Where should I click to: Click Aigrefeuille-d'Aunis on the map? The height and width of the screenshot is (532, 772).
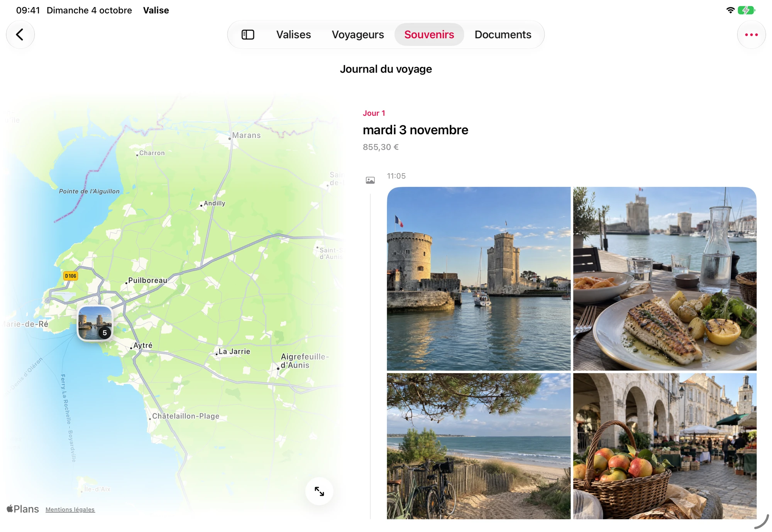pos(305,361)
